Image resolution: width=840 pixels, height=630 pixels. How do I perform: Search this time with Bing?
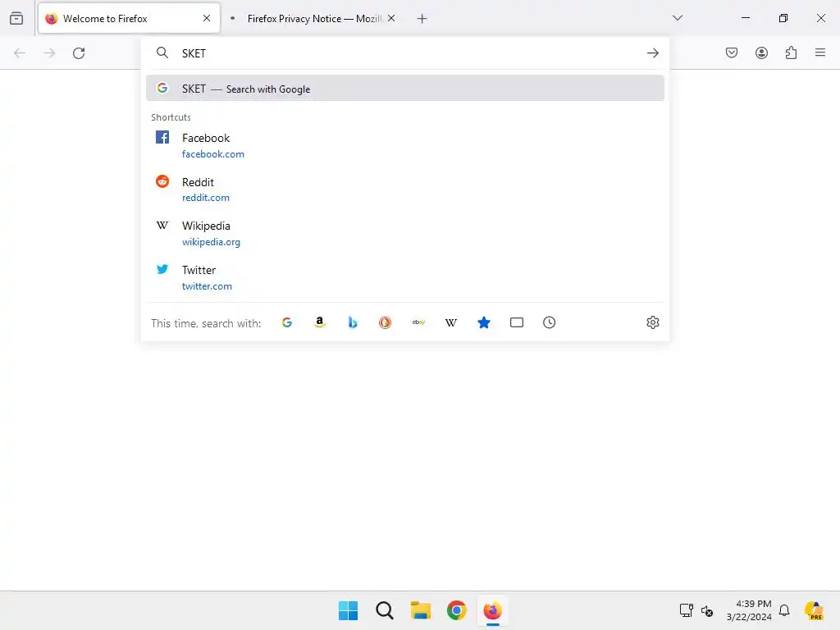point(353,322)
